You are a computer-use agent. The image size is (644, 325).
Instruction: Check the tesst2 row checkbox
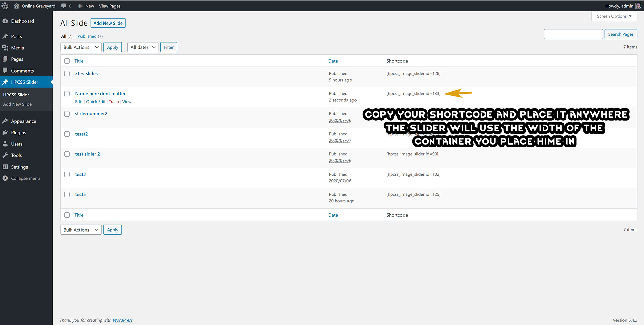[x=67, y=134]
